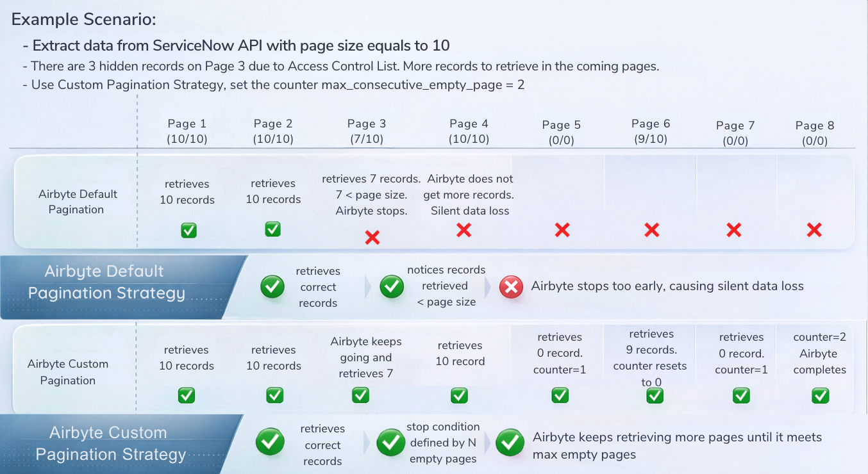868x474 pixels.
Task: Click the 'Airbyte Default Pagination Strategy' banner
Action: tap(115, 282)
